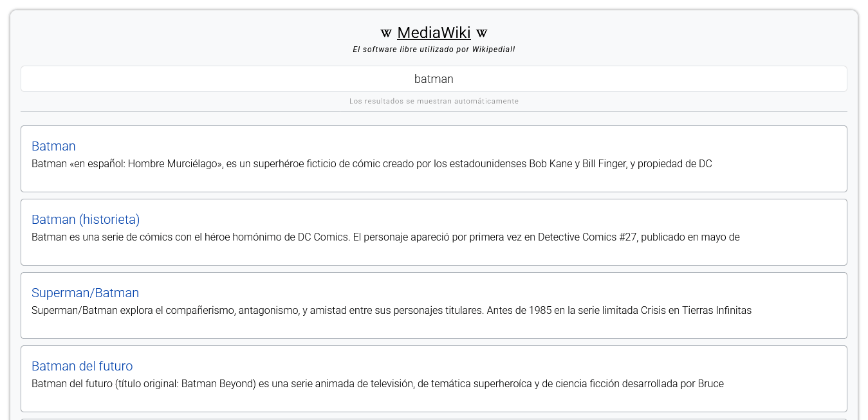Open the 'Batman del futuro' result
The width and height of the screenshot is (868, 420).
[82, 366]
